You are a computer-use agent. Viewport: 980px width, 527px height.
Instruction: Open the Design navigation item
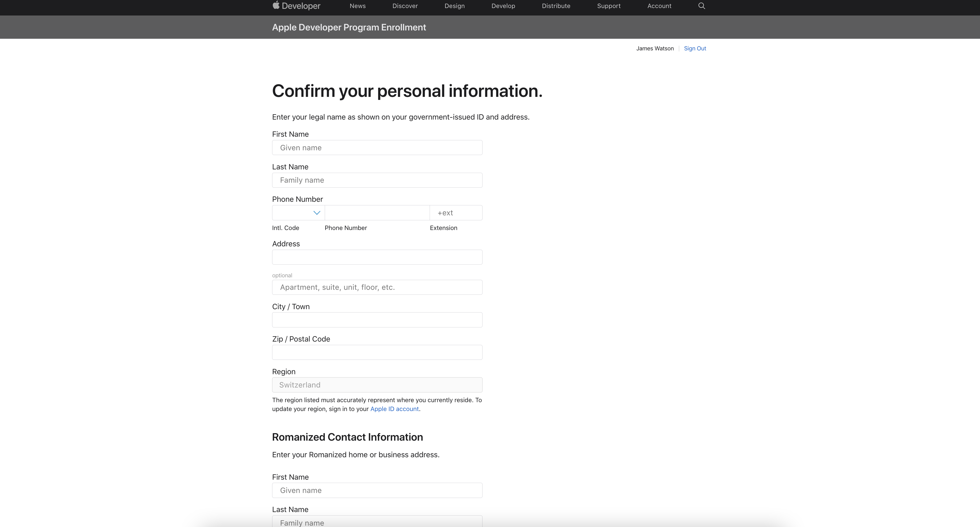coord(455,6)
